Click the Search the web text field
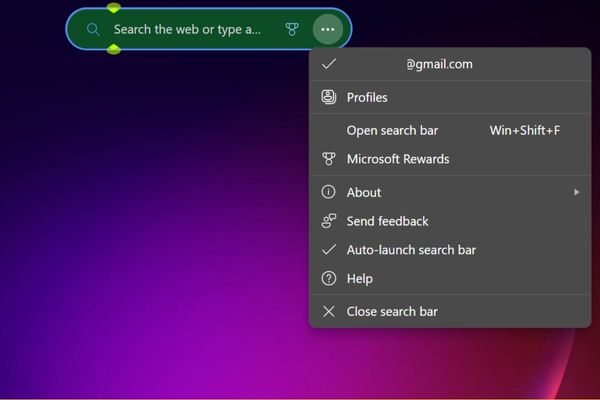 pyautogui.click(x=187, y=30)
